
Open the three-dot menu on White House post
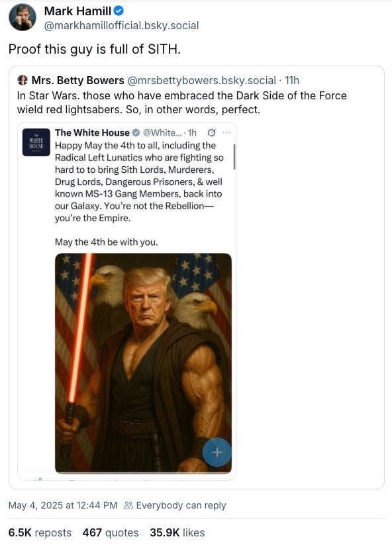click(x=226, y=132)
